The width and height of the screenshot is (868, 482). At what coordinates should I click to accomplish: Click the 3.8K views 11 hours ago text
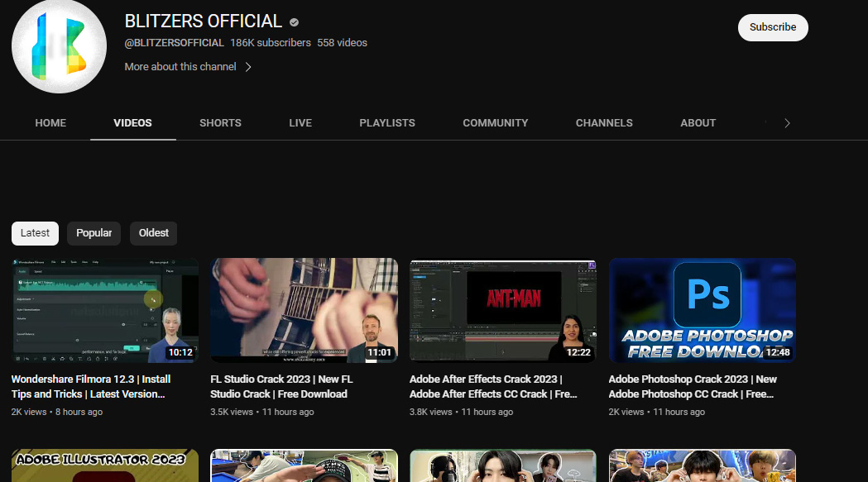(461, 412)
